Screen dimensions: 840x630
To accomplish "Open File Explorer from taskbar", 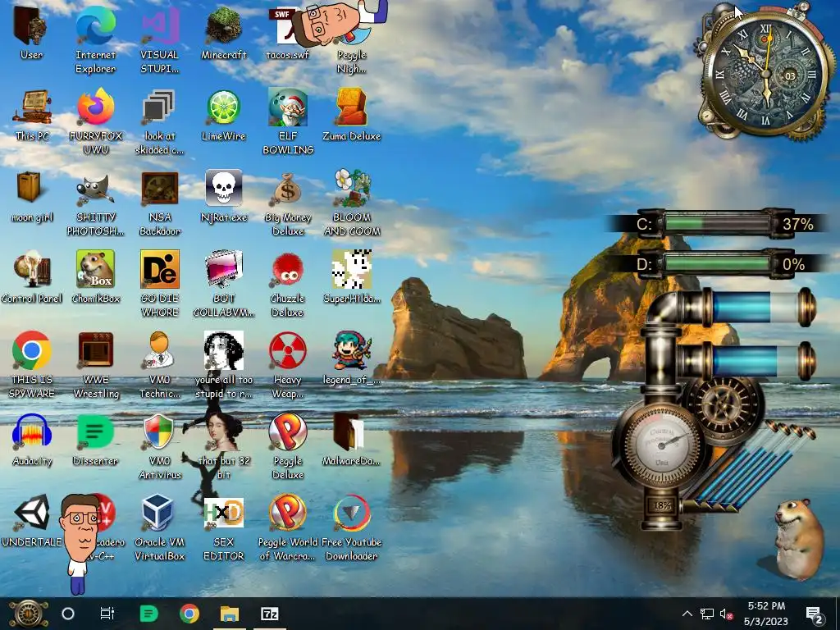I will pos(230,614).
